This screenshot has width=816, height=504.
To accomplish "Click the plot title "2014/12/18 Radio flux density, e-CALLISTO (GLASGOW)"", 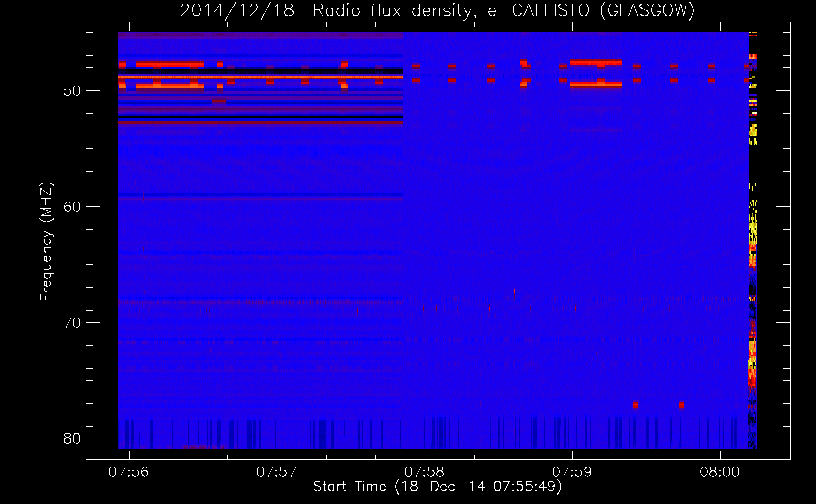I will 437,11.
